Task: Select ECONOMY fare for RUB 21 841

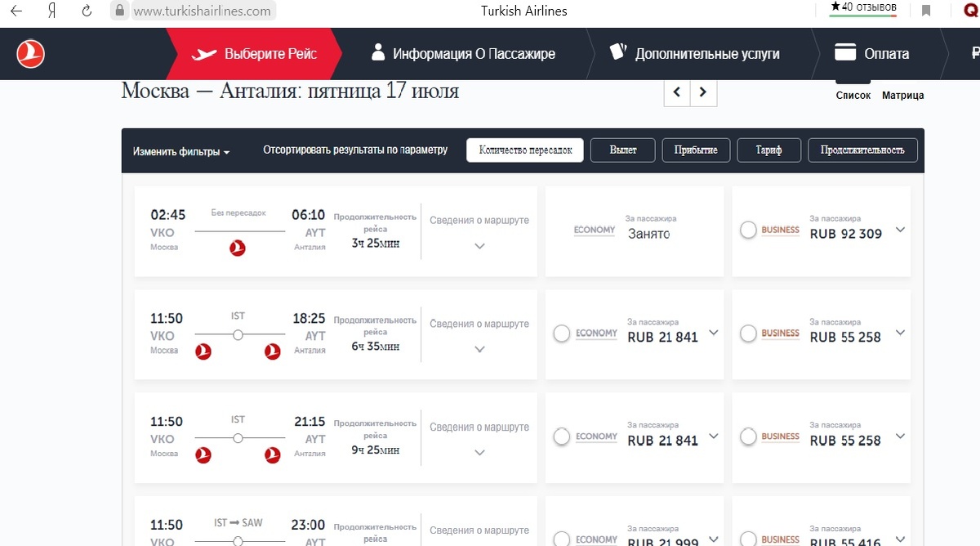Action: click(562, 333)
